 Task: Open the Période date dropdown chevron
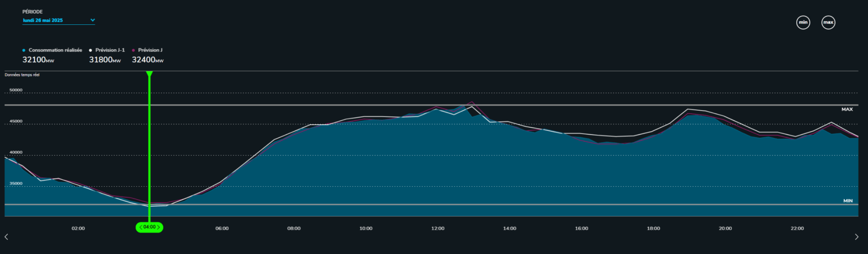tap(92, 20)
